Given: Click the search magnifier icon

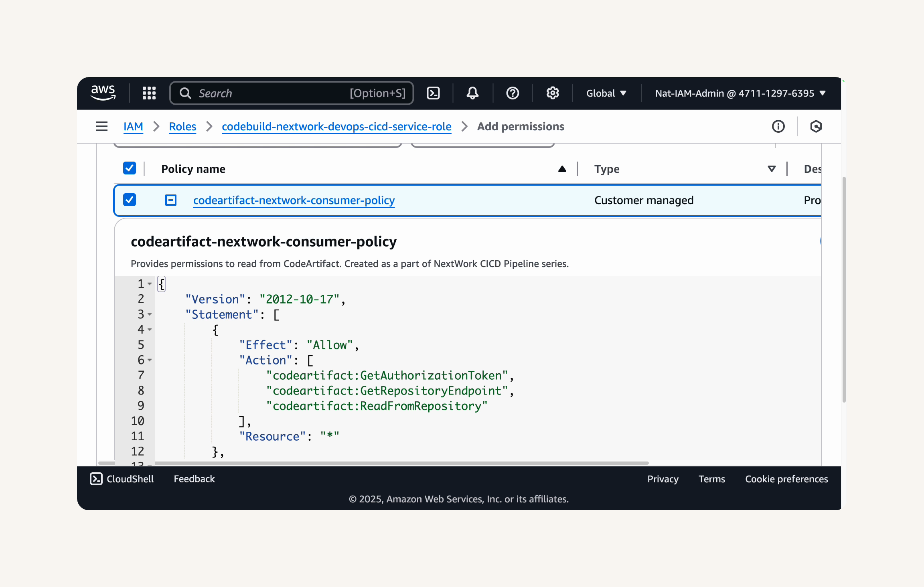Looking at the screenshot, I should [185, 93].
